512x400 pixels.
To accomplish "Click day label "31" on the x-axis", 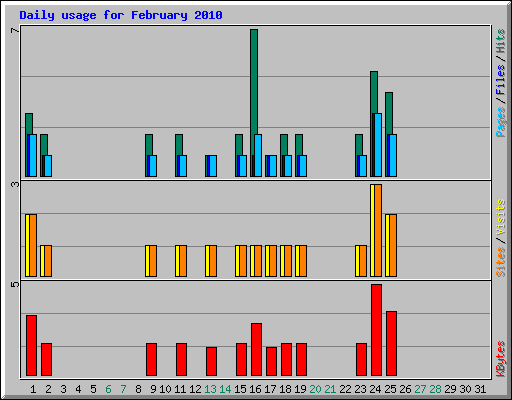I will click(x=480, y=389).
